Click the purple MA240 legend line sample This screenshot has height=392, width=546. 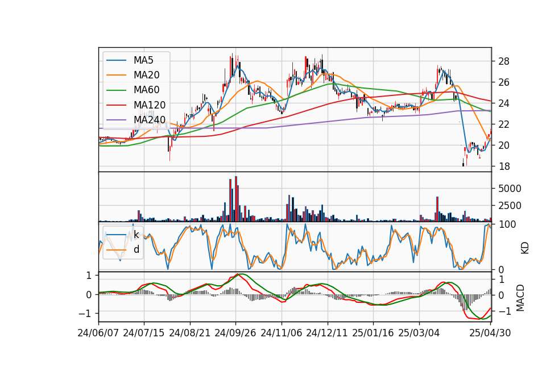pyautogui.click(x=116, y=120)
